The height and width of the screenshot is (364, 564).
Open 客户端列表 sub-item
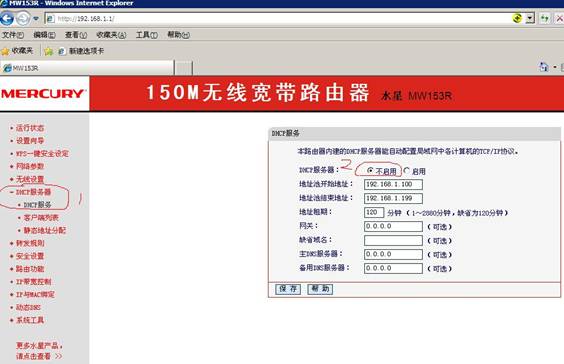[41, 218]
